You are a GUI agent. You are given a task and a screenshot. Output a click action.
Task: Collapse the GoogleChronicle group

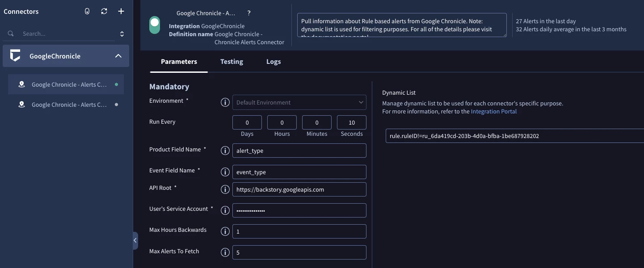[x=118, y=56]
